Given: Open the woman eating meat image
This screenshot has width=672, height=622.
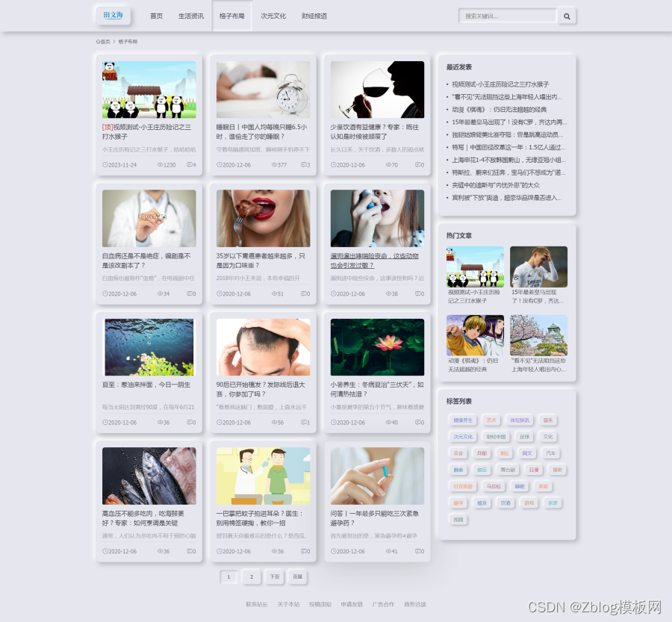Looking at the screenshot, I should click(x=263, y=219).
